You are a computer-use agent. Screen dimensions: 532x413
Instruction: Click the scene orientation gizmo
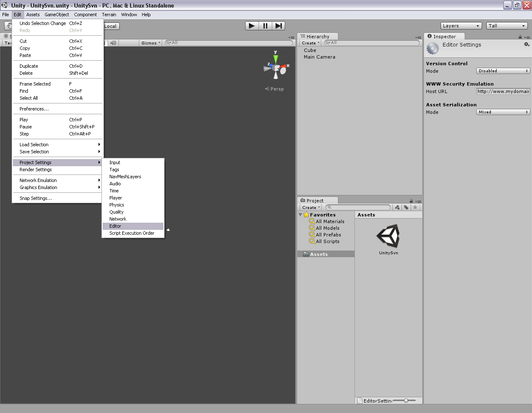[276, 66]
